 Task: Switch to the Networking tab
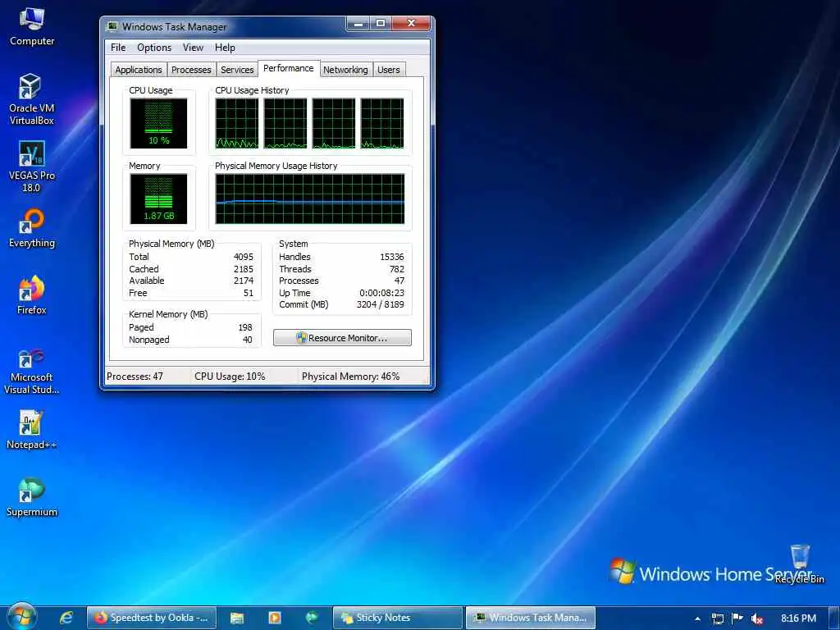point(345,70)
